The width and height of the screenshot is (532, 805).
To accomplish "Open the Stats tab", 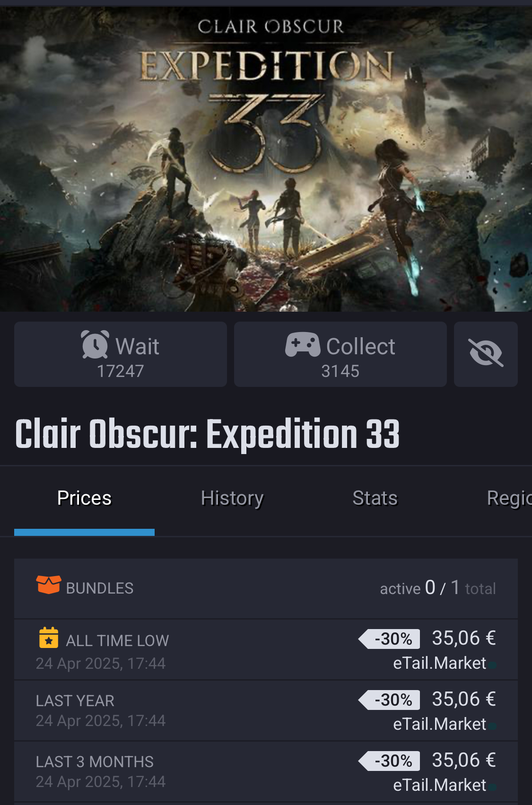I will pos(375,498).
